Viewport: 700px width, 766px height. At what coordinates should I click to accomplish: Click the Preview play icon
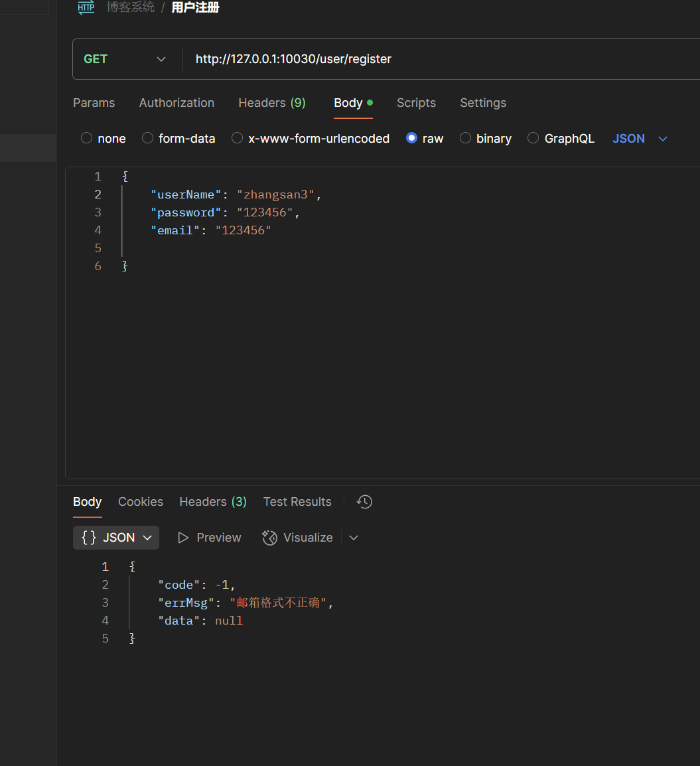pos(183,538)
